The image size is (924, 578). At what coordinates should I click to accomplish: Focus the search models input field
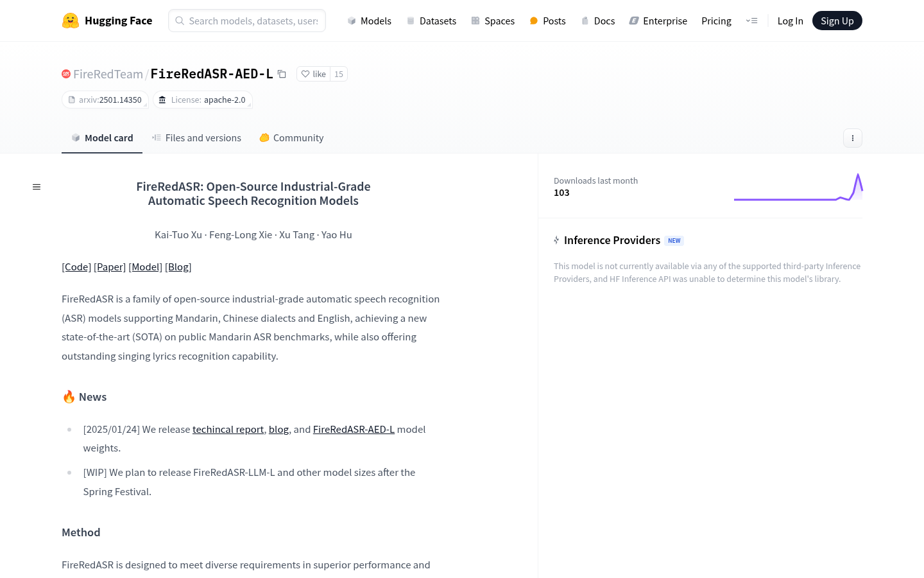pos(247,21)
